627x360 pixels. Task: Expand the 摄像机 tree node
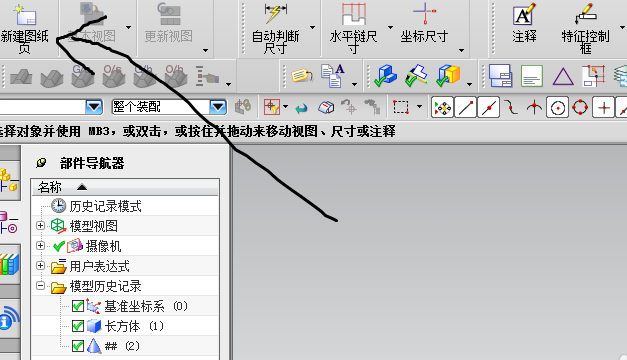pyautogui.click(x=40, y=246)
